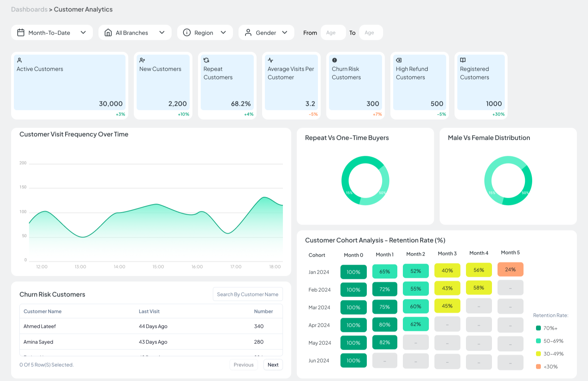Open the Customer Analytics breadcrumb tab
Screen dimensions: 588x381
(83, 9)
